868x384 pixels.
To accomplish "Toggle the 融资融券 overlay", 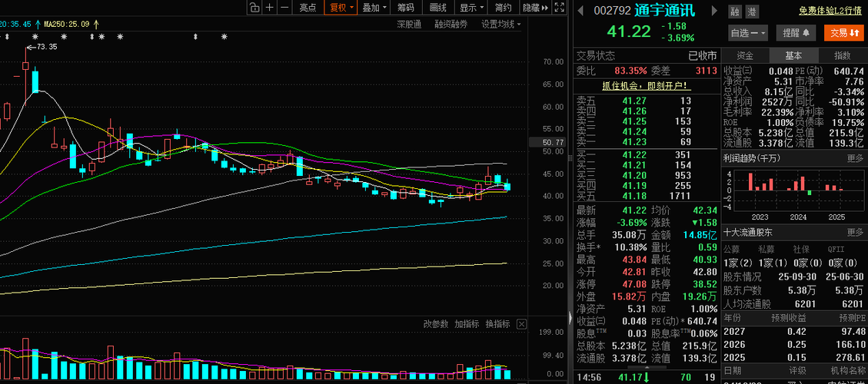I will pos(451,25).
